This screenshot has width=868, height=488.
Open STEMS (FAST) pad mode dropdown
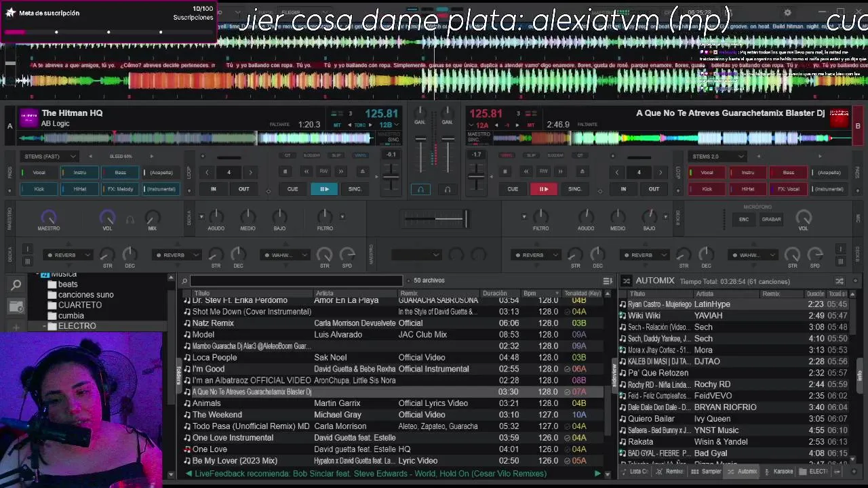(51, 156)
